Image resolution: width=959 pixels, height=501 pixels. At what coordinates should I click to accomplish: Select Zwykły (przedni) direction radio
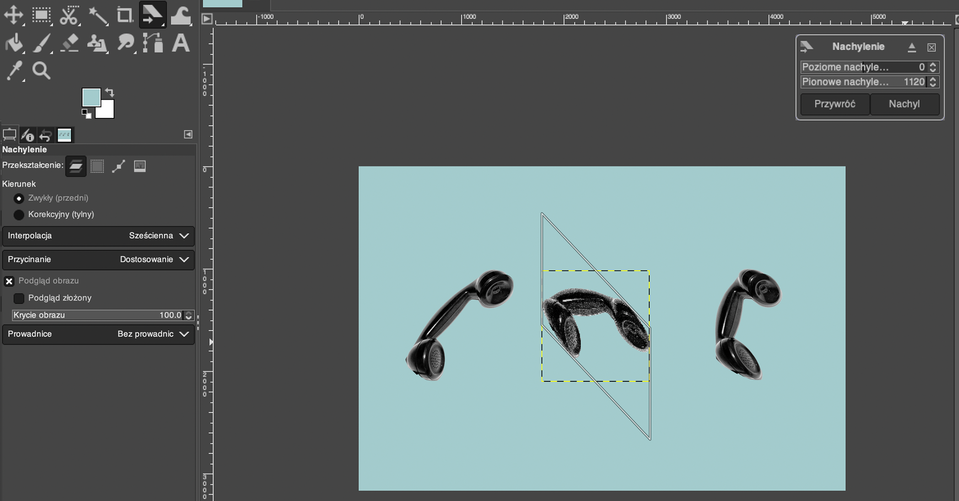pos(19,198)
